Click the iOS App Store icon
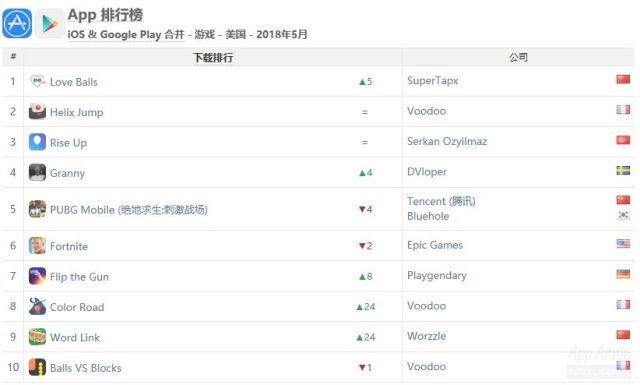 pyautogui.click(x=17, y=23)
